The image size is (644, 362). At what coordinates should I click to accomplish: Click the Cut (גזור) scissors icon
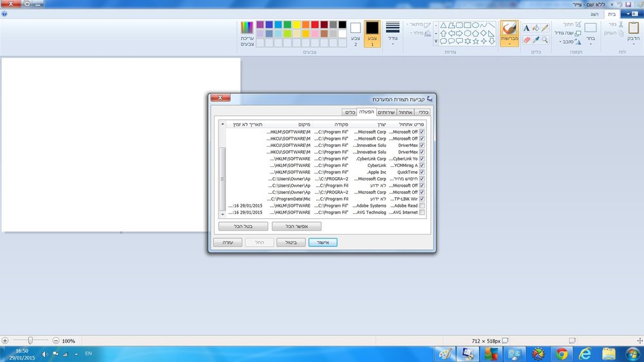click(621, 24)
